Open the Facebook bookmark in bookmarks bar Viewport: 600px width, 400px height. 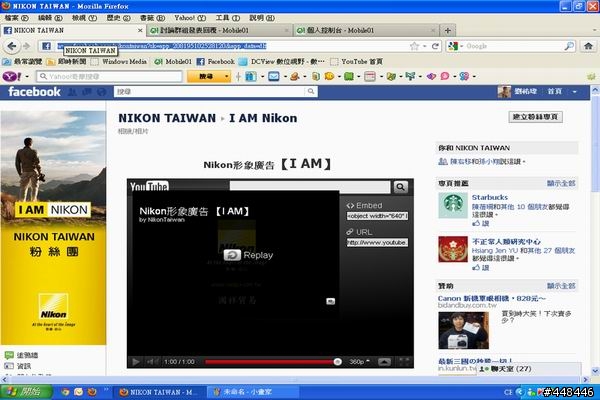point(215,61)
